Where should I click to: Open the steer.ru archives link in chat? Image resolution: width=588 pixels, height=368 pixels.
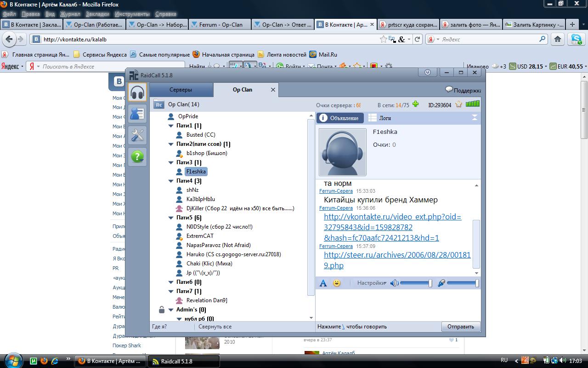(397, 260)
